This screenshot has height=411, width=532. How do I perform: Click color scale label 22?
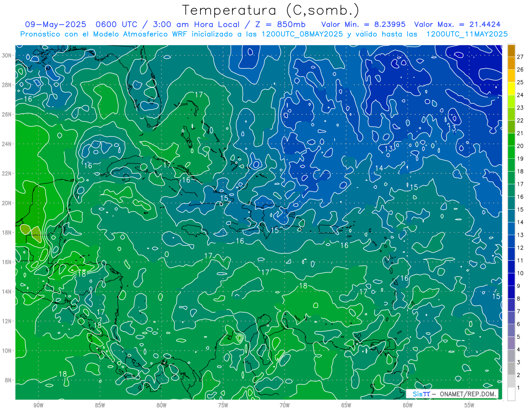pyautogui.click(x=520, y=121)
